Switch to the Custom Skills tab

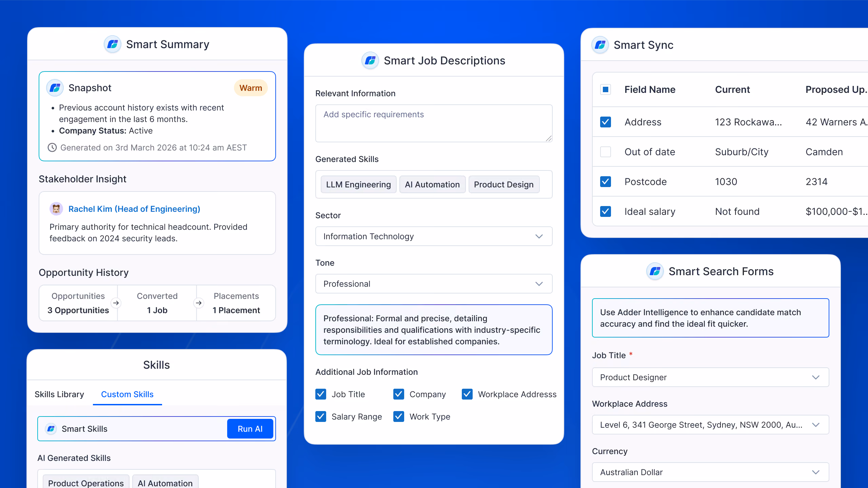[x=127, y=394]
